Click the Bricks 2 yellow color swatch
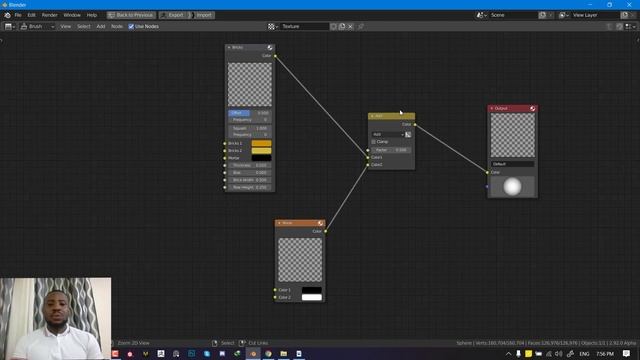 tap(261, 151)
